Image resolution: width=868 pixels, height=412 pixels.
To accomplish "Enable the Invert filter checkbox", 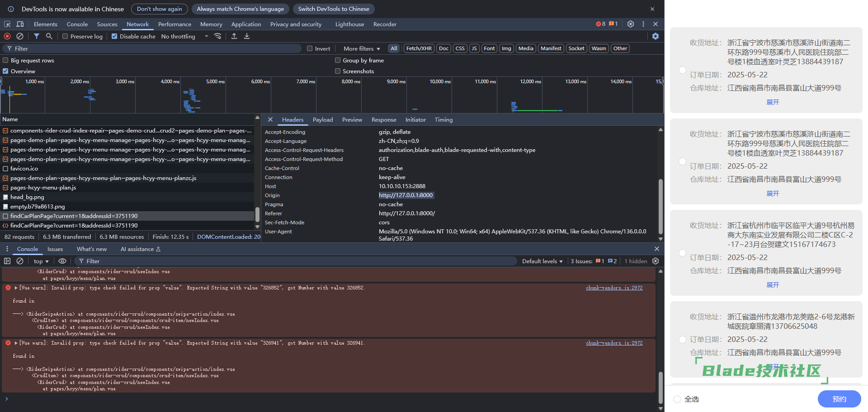I will [310, 48].
